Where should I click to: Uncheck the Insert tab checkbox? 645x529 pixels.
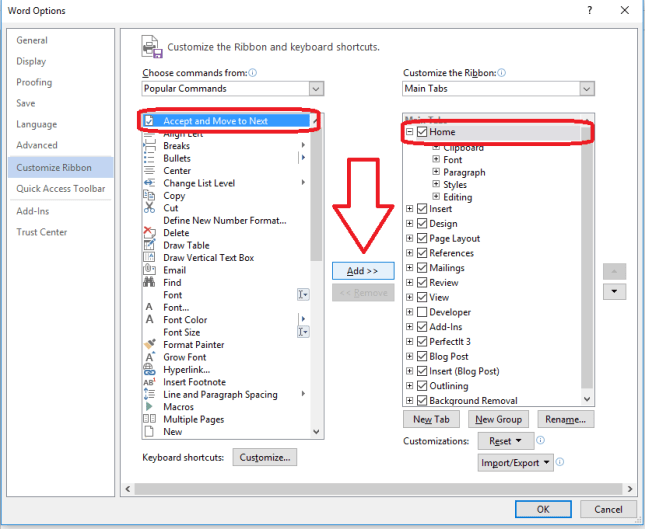pos(422,209)
